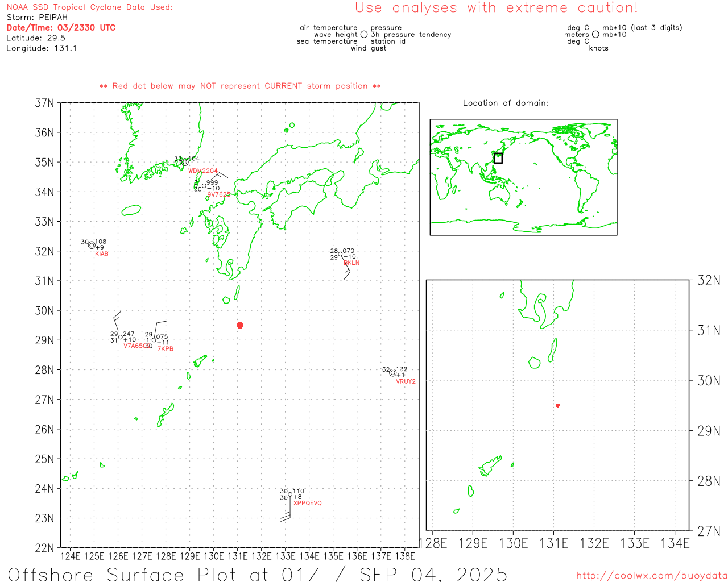
Task: Select the 9V7625 station circle marker
Action: point(204,186)
